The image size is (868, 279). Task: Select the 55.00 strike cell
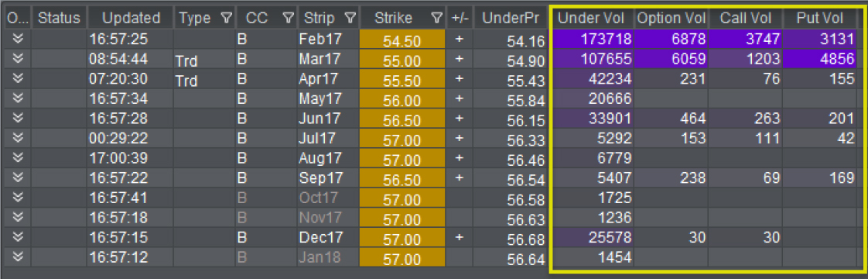point(402,60)
